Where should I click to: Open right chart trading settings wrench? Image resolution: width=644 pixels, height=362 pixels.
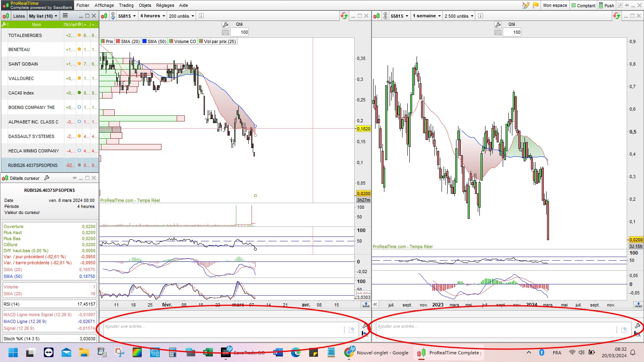[x=498, y=25]
